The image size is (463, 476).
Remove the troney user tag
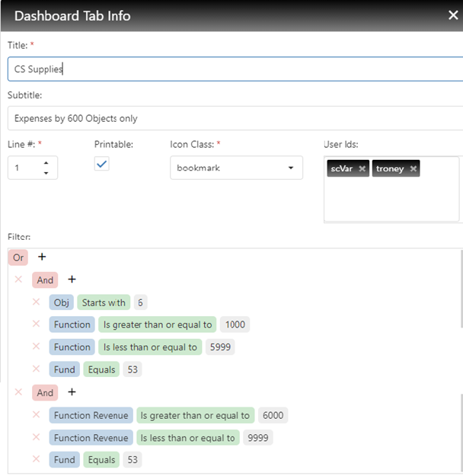(414, 168)
